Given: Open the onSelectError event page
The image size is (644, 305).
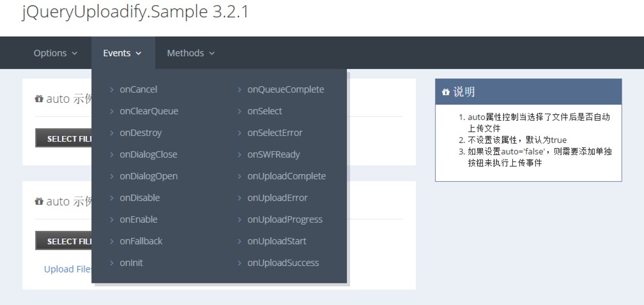Looking at the screenshot, I should point(275,133).
